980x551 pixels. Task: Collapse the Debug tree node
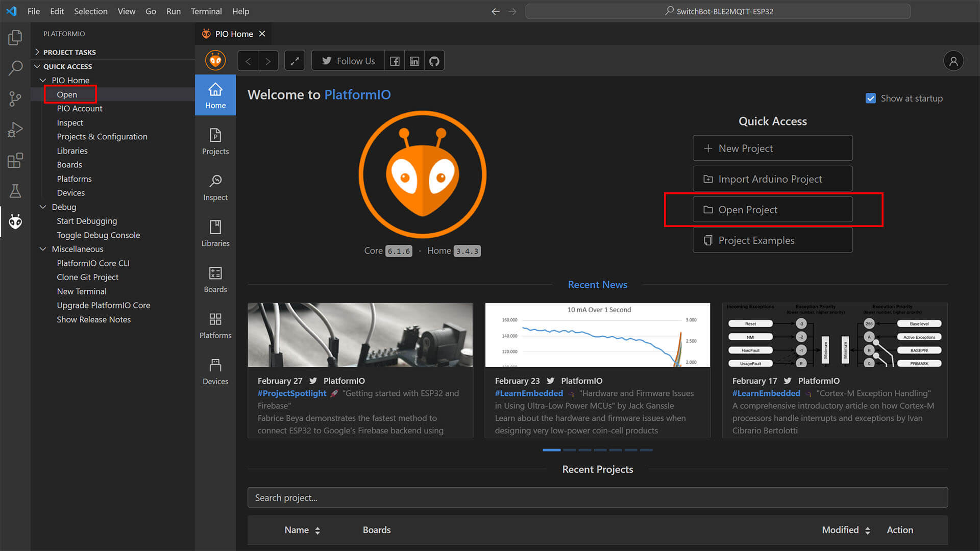[x=43, y=207]
